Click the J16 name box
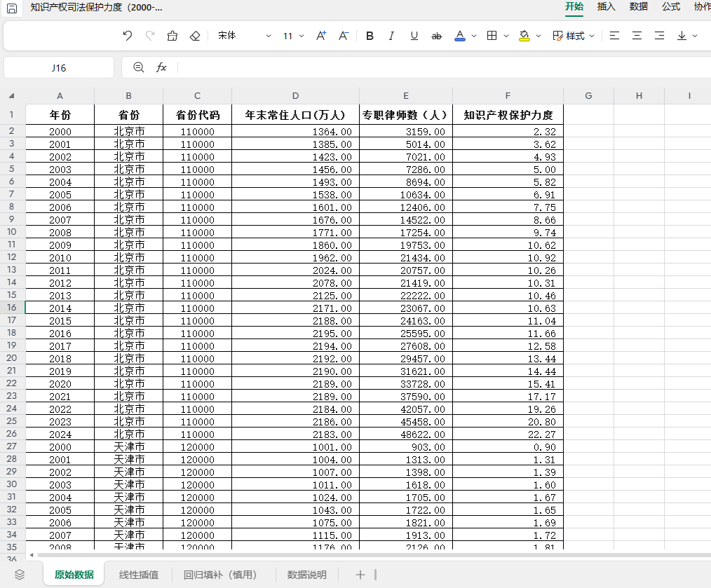 (x=59, y=68)
